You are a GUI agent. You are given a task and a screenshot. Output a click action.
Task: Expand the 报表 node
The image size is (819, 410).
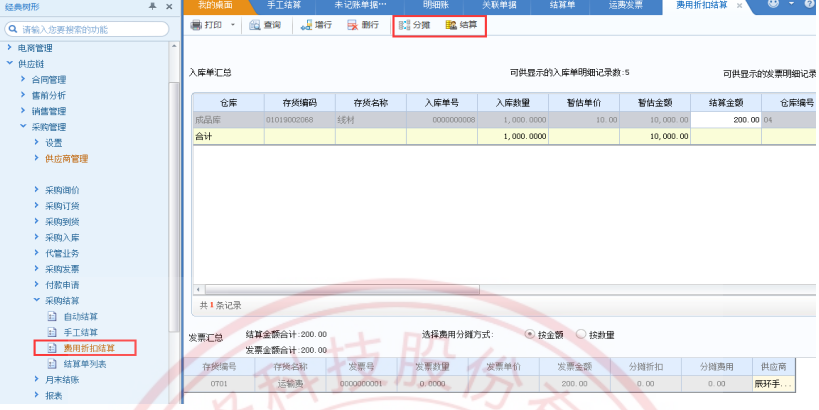(37, 395)
